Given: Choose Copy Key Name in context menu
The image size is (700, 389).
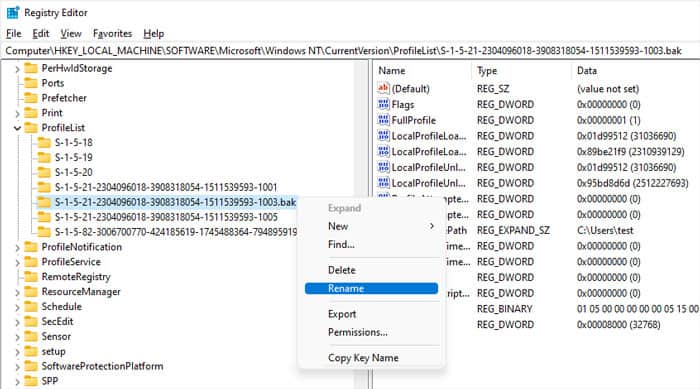Looking at the screenshot, I should click(371, 358).
